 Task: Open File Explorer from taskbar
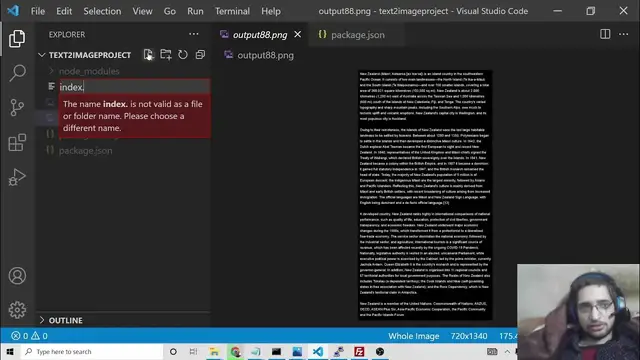[214, 351]
